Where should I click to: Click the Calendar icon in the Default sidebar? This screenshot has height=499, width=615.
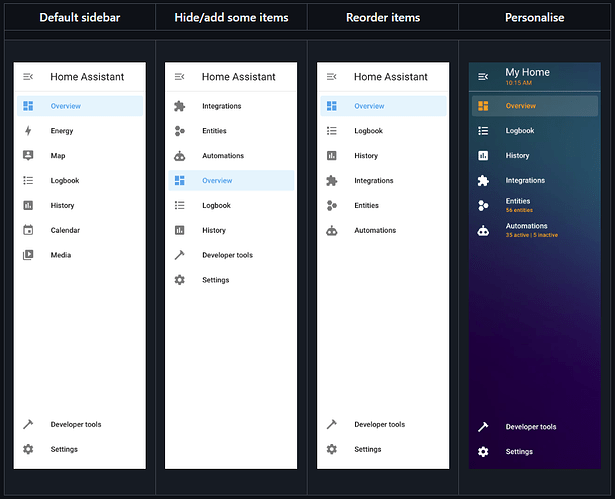point(28,230)
